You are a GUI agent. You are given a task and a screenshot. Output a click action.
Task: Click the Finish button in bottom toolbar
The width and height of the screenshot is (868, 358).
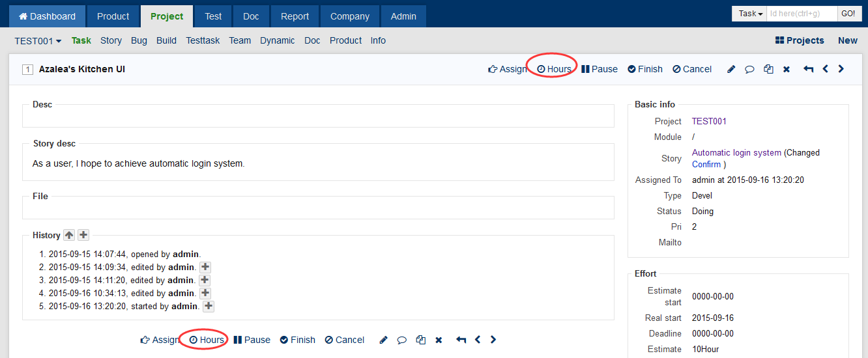pos(298,340)
